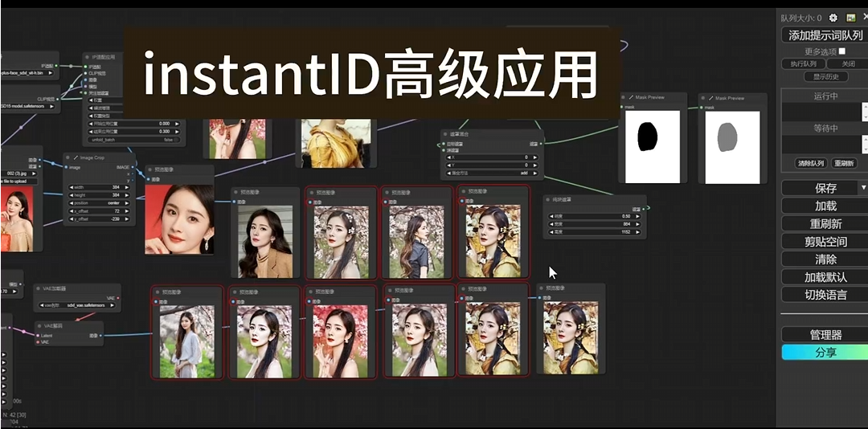Viewport: 868px width, 429px height.
Task: Collapse Mask Preview node showing black mask
Action: point(624,97)
